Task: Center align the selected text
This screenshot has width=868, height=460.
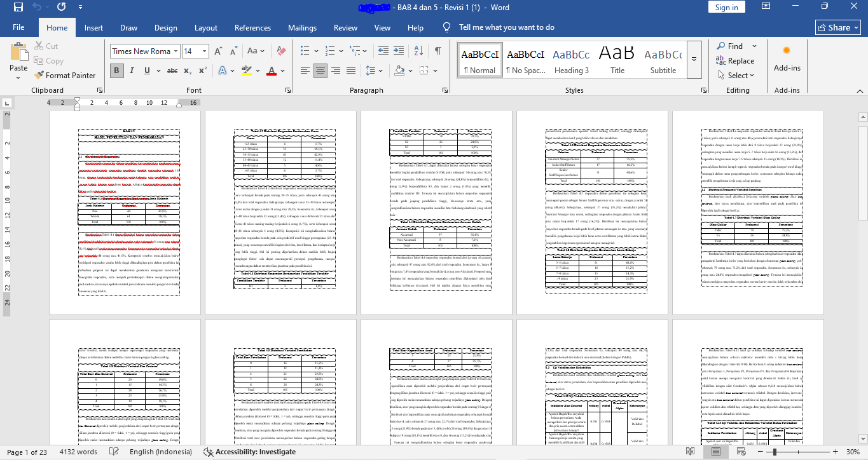Action: tap(319, 70)
